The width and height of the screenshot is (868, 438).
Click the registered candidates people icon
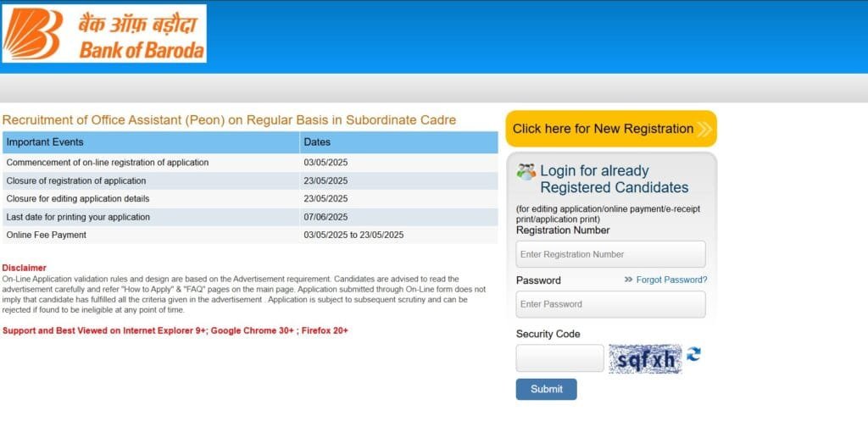[x=526, y=170]
